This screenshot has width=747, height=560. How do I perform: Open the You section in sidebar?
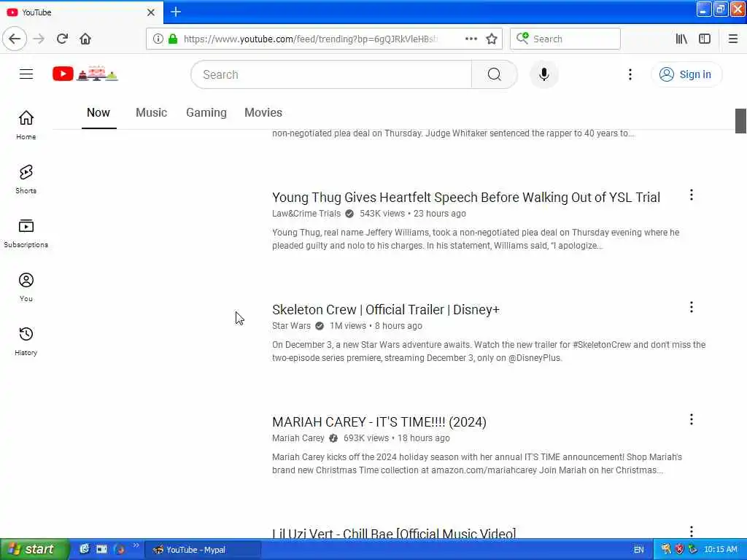tap(26, 287)
